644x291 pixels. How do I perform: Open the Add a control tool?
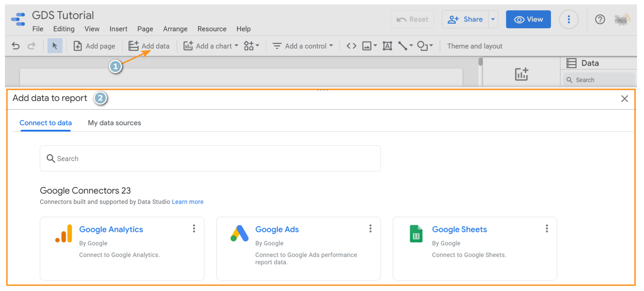pos(303,46)
